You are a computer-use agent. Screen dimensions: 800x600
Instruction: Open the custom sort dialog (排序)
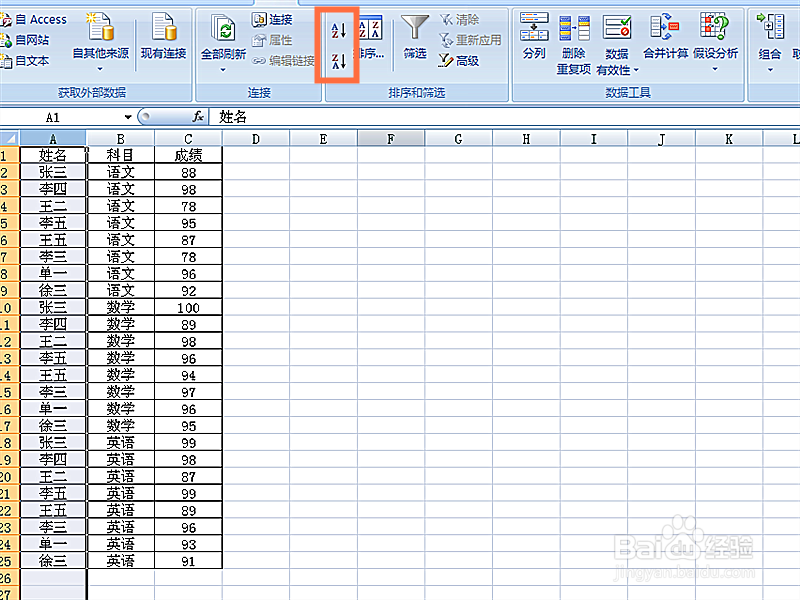(371, 37)
